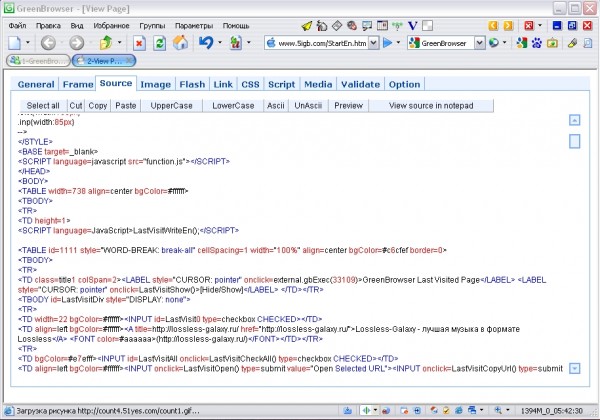Click the status bar yellow checkmark icon
600x420 pixels.
(x=446, y=410)
